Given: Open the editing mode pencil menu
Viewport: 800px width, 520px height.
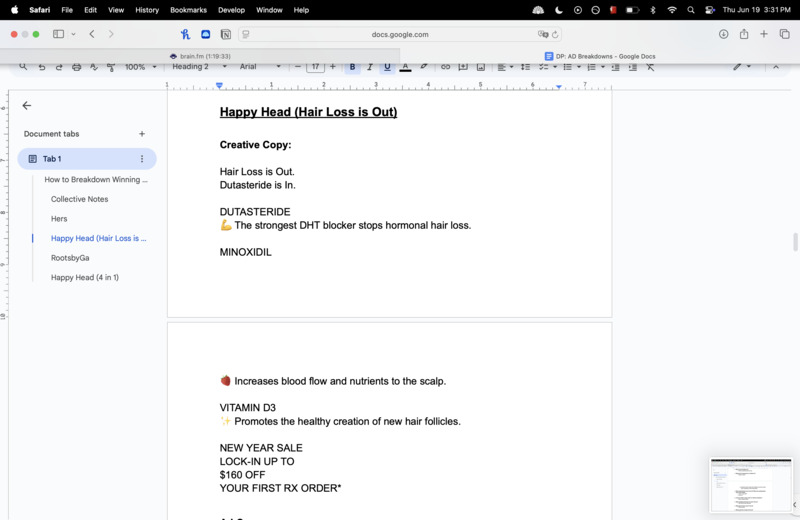Looking at the screenshot, I should pos(742,67).
